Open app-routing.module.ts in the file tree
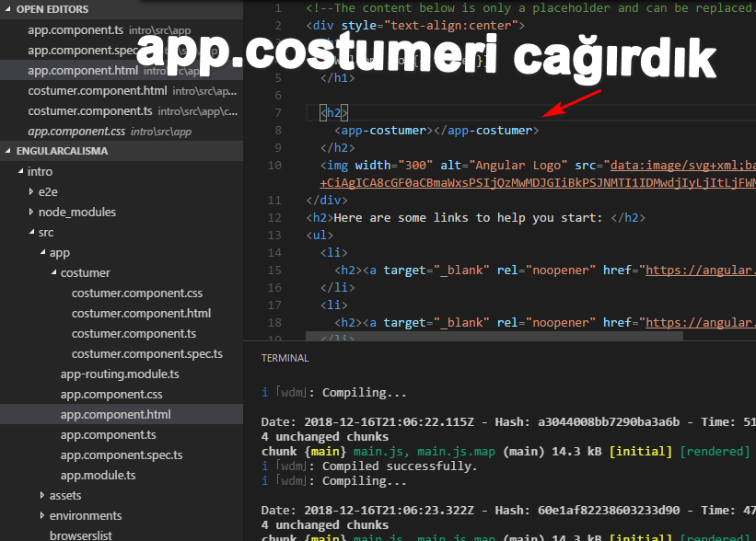756x541 pixels. pyautogui.click(x=120, y=374)
